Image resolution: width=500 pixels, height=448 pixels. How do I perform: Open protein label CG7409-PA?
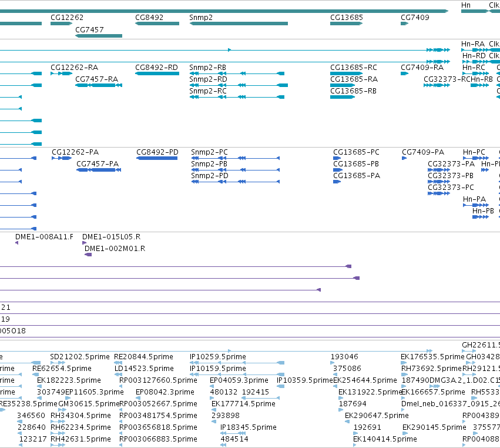(x=423, y=152)
